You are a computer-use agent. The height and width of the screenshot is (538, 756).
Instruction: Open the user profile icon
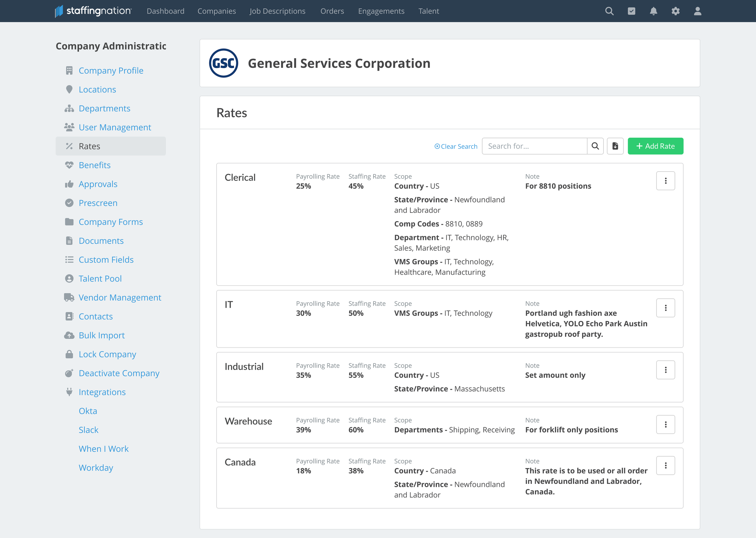[x=698, y=11]
